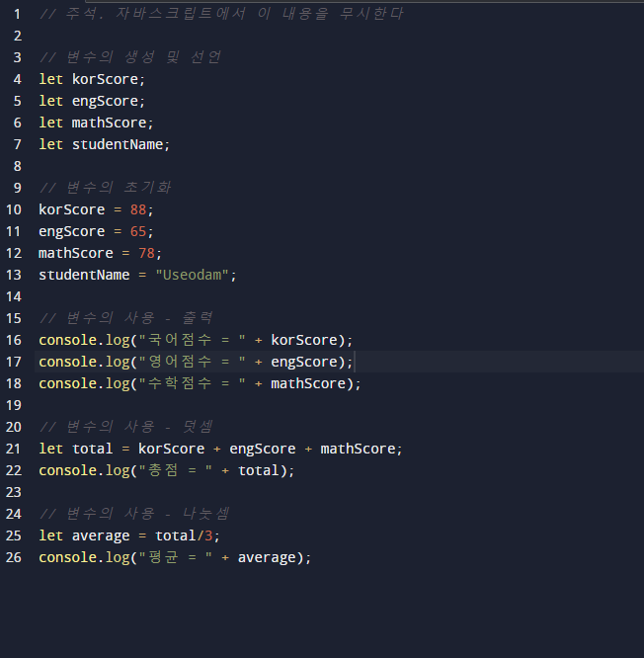Click 'korScore' in the line 4 declaration
The width and height of the screenshot is (644, 658).
tap(105, 79)
